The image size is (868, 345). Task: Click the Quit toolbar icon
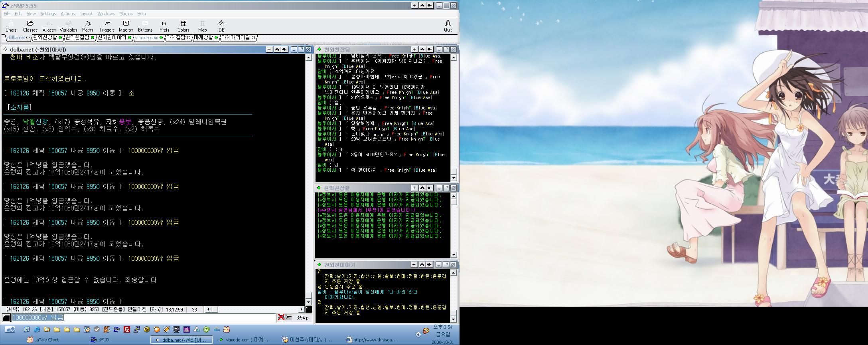448,26
